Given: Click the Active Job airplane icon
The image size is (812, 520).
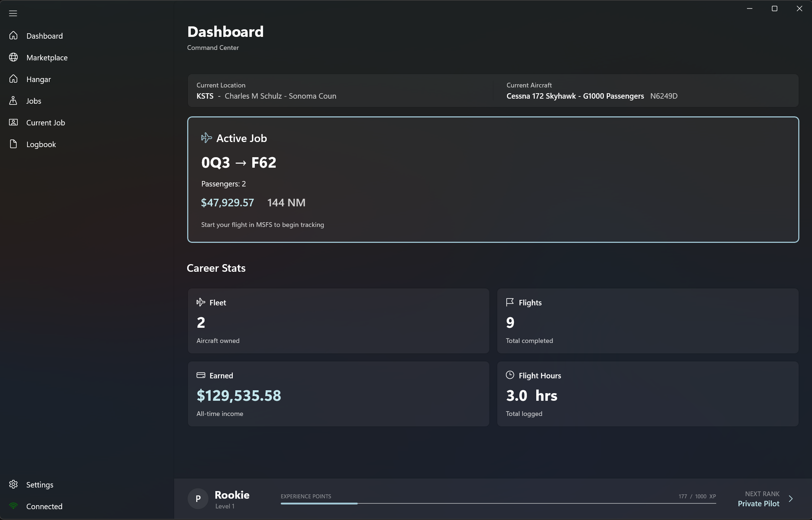Looking at the screenshot, I should [207, 137].
